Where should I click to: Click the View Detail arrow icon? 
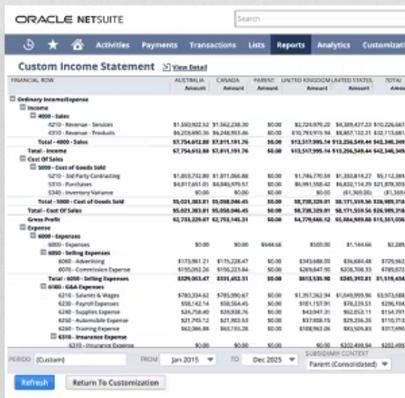pos(166,67)
